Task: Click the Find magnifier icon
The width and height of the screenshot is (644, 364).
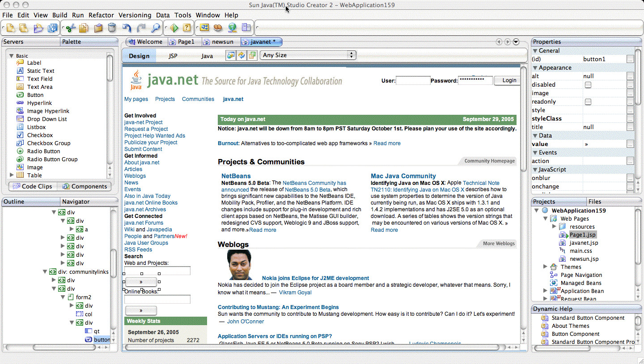Action: (155, 28)
